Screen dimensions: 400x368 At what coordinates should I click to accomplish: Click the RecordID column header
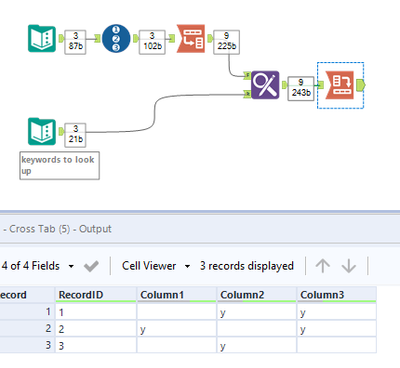(x=96, y=295)
